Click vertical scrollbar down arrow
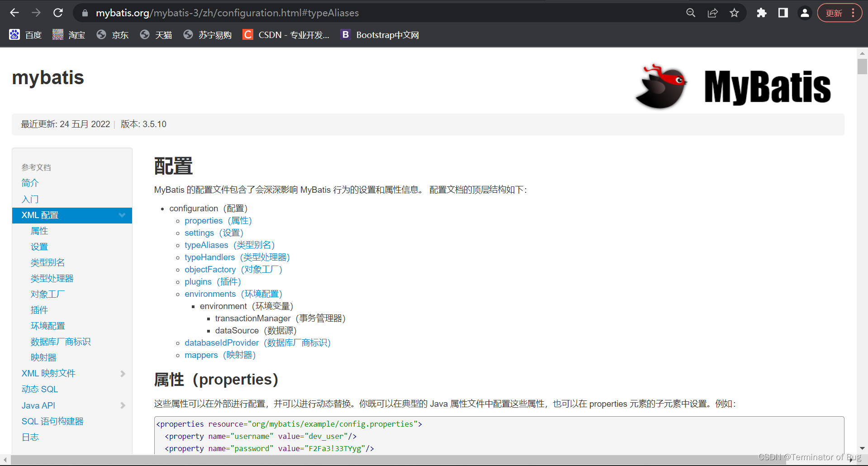The image size is (868, 466). (862, 448)
